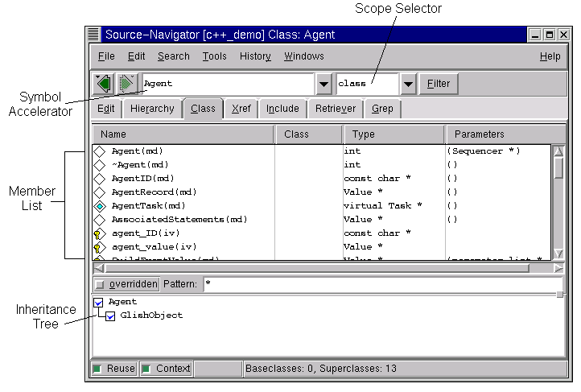The image size is (581, 392).
Task: Open the Help menu
Action: coord(550,56)
